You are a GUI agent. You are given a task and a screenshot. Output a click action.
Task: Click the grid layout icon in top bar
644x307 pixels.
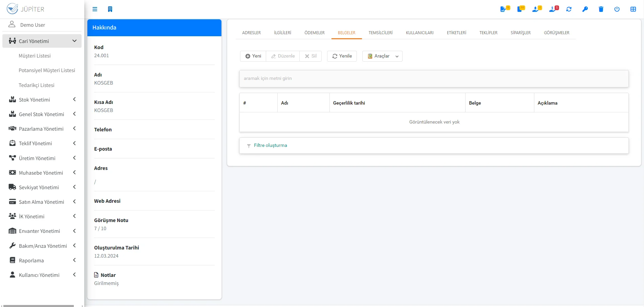point(633,9)
